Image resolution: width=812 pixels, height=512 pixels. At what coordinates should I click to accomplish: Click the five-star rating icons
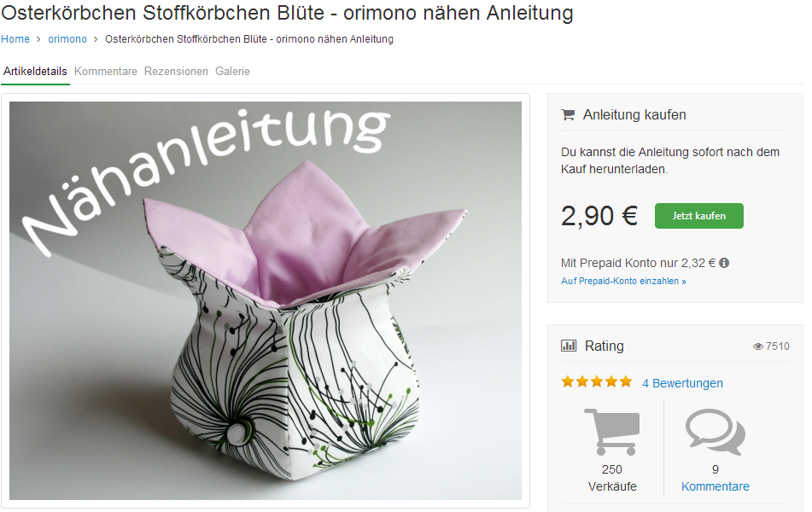pyautogui.click(x=597, y=382)
